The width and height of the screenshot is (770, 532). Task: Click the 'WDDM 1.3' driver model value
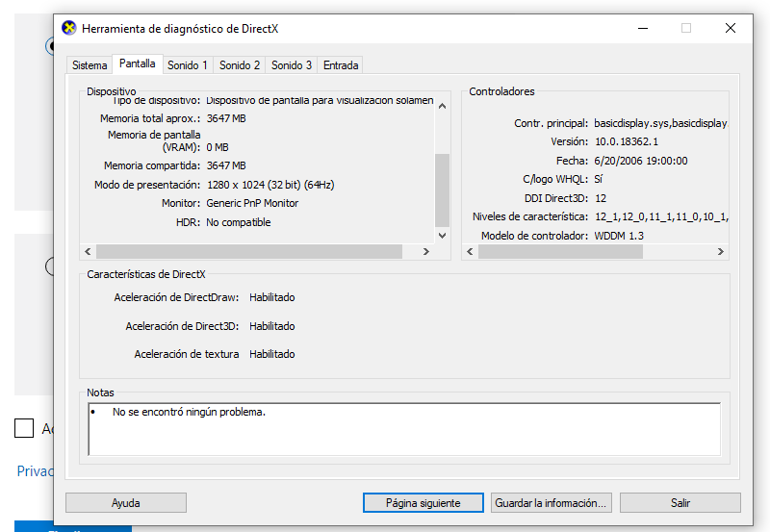[x=619, y=236]
